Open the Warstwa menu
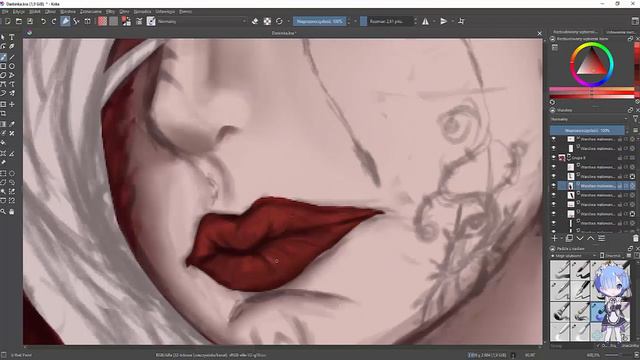This screenshot has height=360, width=640. point(68,12)
